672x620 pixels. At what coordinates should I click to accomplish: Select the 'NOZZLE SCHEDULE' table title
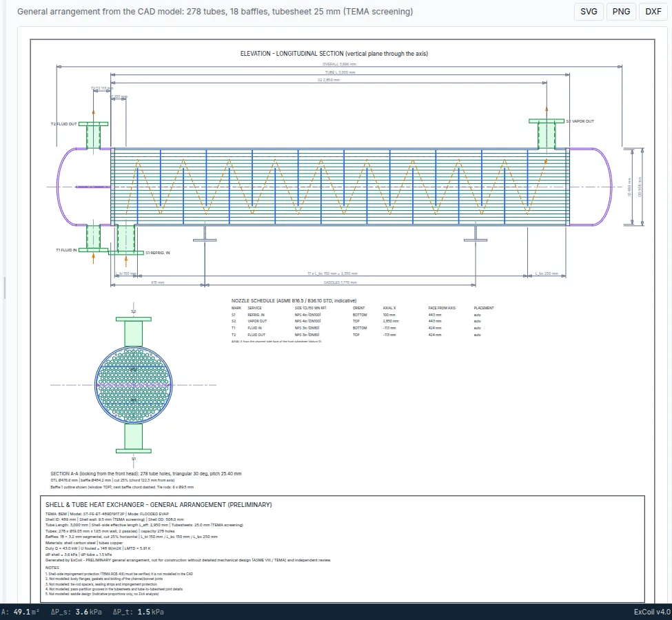click(x=294, y=301)
